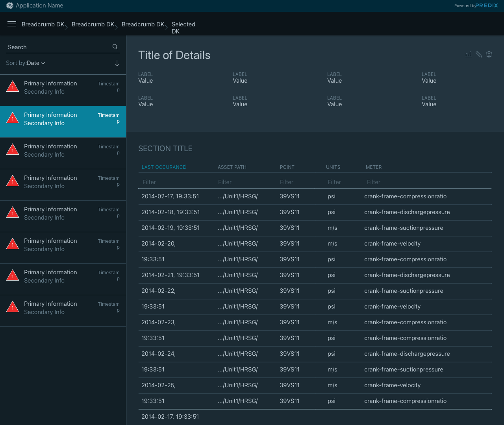The height and width of the screenshot is (425, 504).
Task: Click the pencil edit icon
Action: 479,55
